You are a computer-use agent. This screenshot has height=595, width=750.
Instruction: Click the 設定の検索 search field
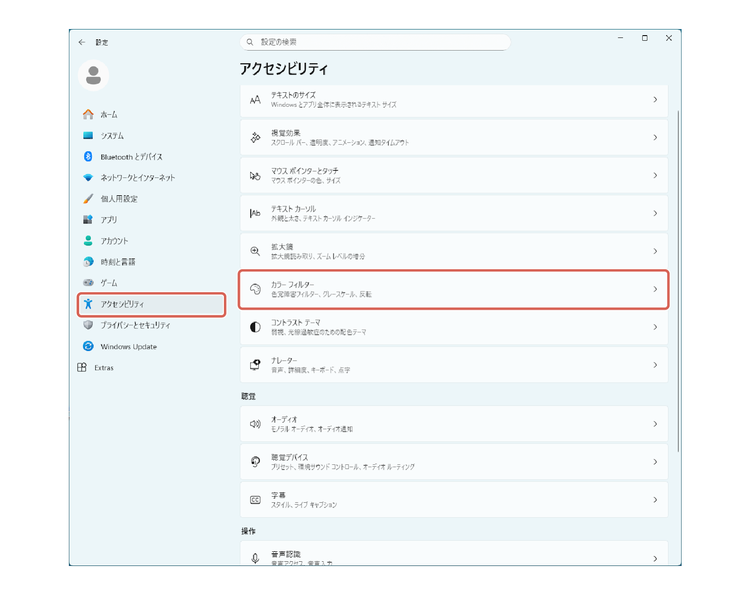point(375,42)
